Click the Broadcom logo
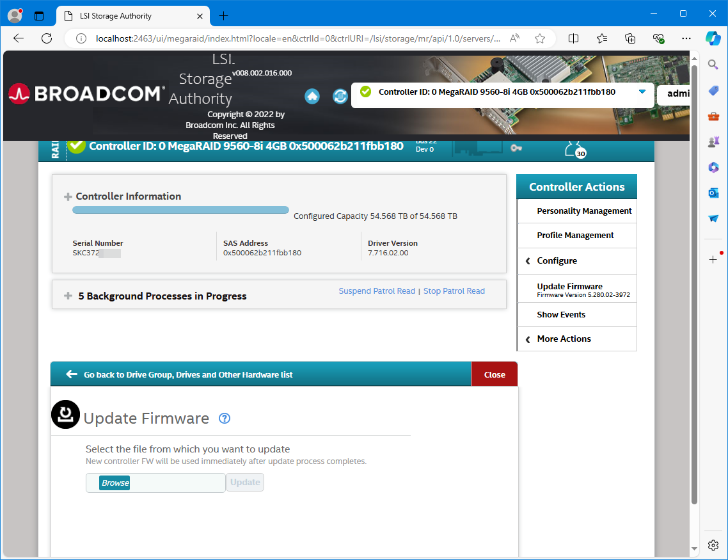 tap(86, 94)
